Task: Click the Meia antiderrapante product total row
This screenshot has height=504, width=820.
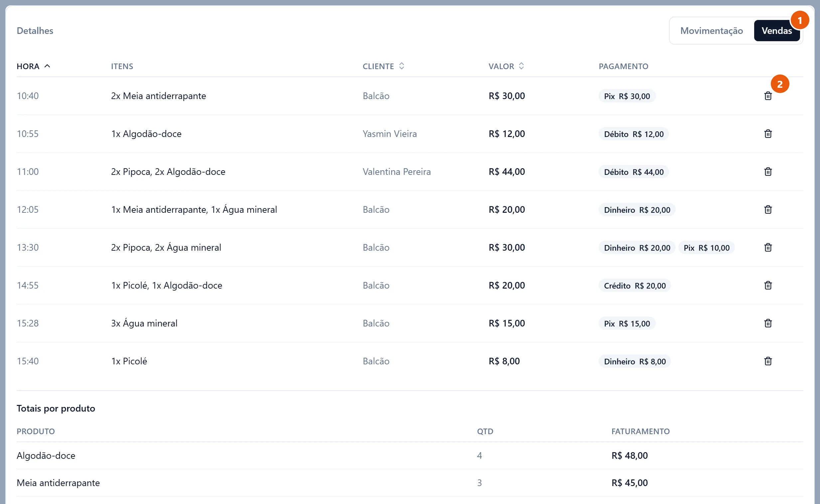Action: point(410,483)
